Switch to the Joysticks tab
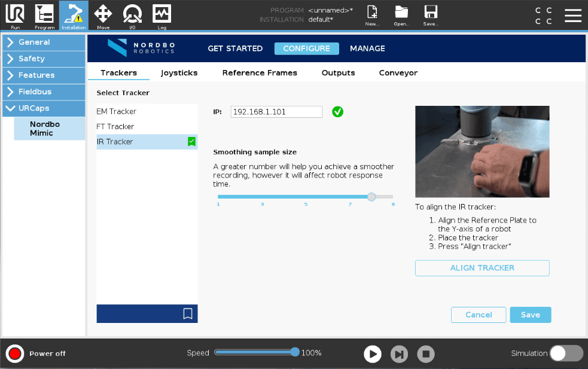The height and width of the screenshot is (369, 588). 179,73
